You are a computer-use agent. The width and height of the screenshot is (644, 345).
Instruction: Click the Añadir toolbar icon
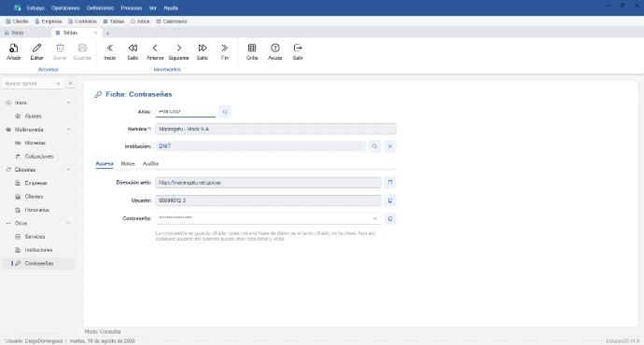14,48
